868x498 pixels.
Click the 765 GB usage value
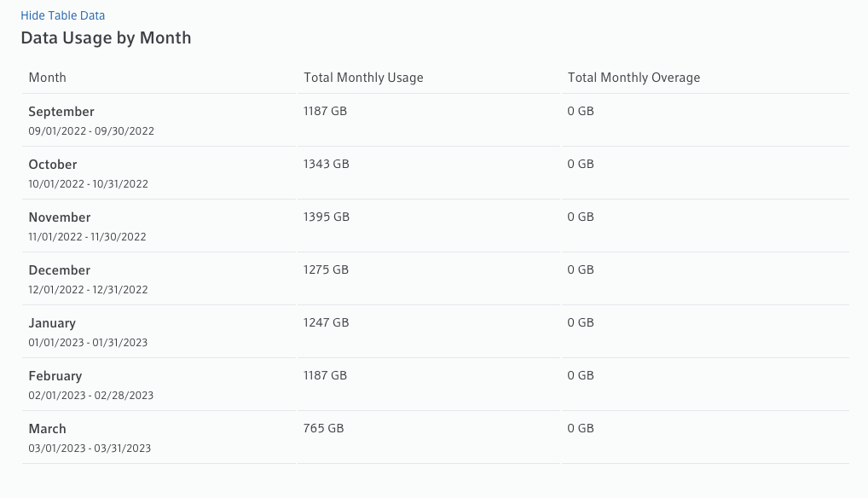pos(323,428)
